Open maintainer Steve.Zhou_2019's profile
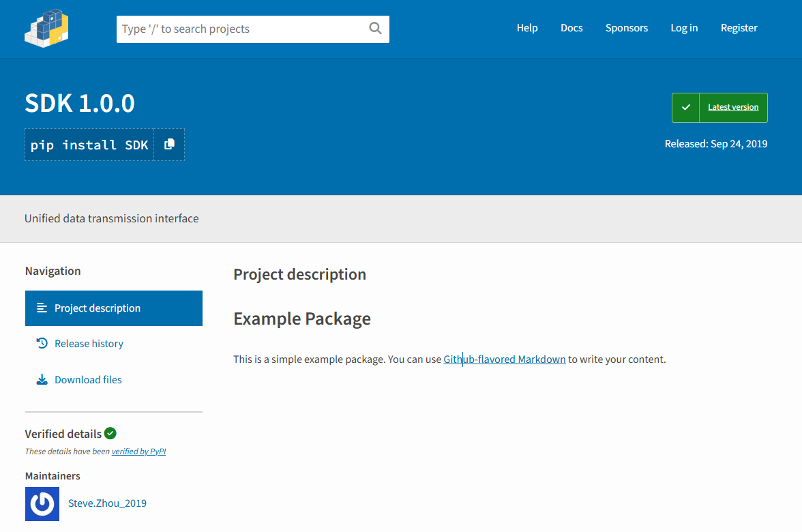 (107, 503)
